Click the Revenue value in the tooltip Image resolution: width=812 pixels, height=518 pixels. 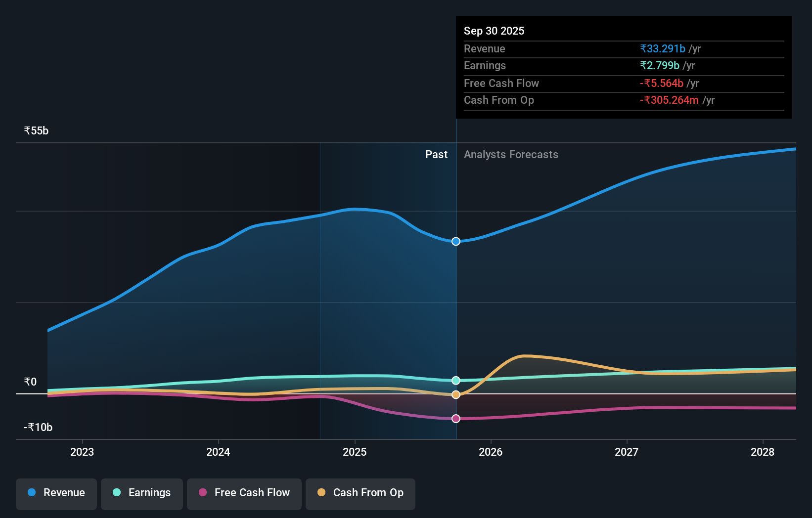663,48
